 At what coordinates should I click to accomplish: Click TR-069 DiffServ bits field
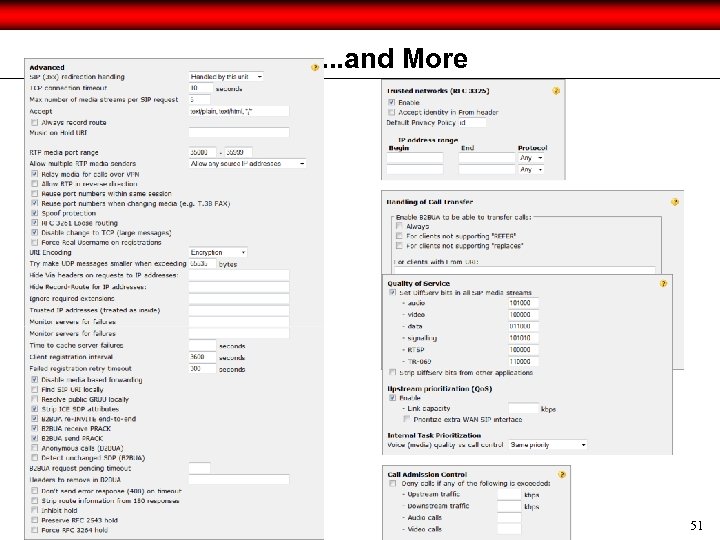coord(523,361)
